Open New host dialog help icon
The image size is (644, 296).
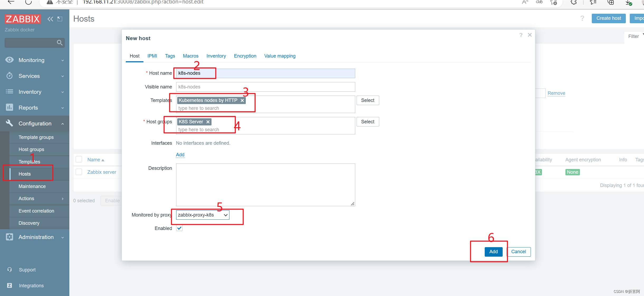click(521, 35)
